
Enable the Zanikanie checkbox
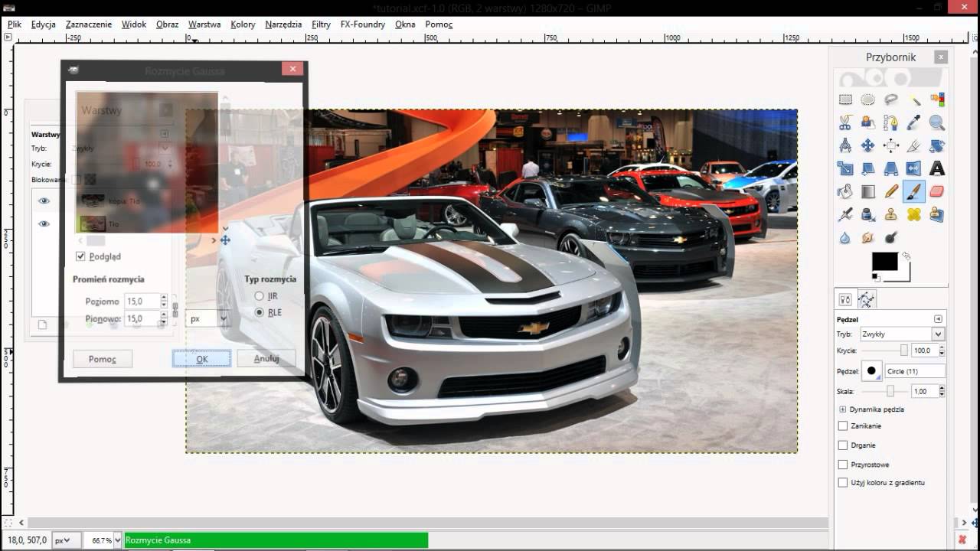(843, 425)
